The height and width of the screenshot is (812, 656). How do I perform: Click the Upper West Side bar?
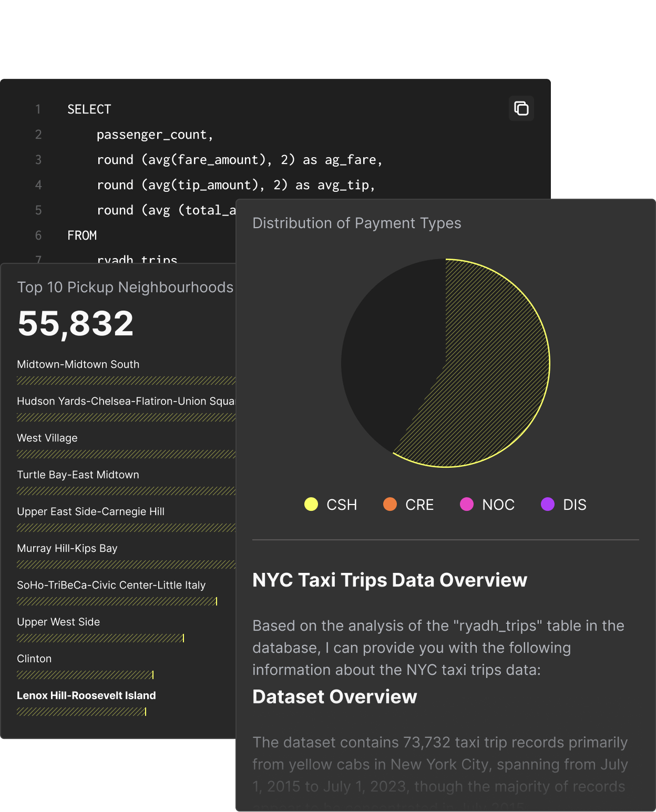(x=100, y=638)
